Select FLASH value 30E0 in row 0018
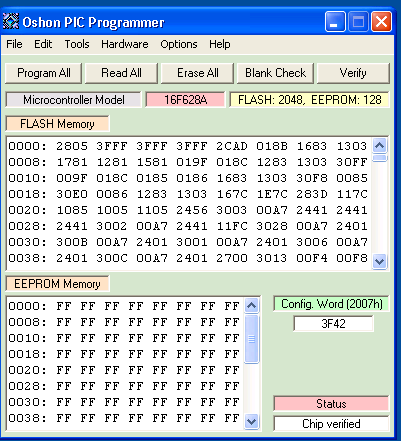 point(72,194)
